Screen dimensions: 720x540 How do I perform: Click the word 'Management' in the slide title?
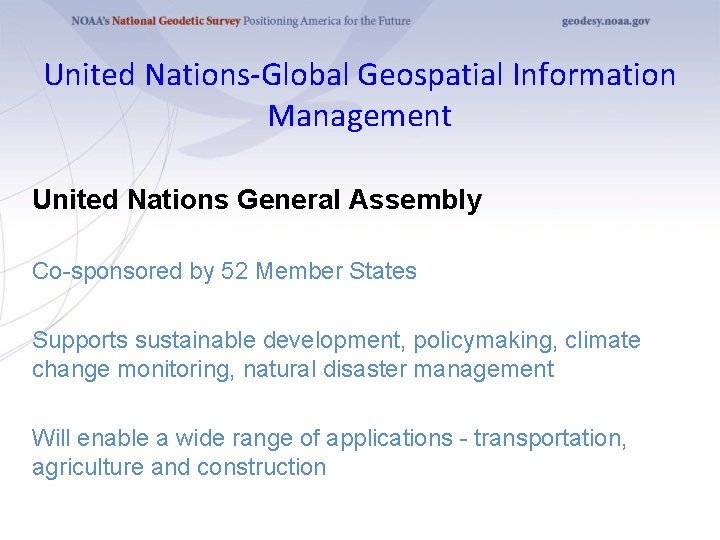coord(360,116)
